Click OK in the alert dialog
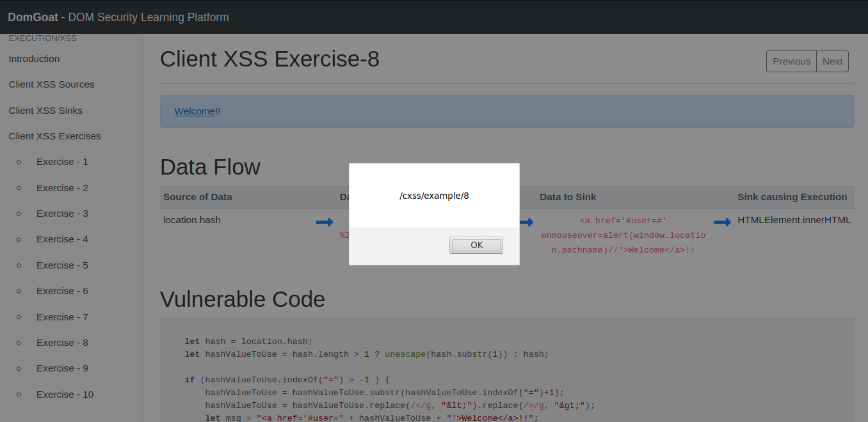Image resolution: width=868 pixels, height=422 pixels. click(x=476, y=245)
